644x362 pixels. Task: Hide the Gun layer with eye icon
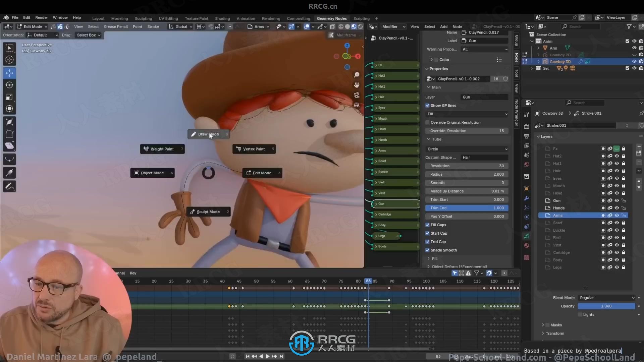click(x=617, y=200)
